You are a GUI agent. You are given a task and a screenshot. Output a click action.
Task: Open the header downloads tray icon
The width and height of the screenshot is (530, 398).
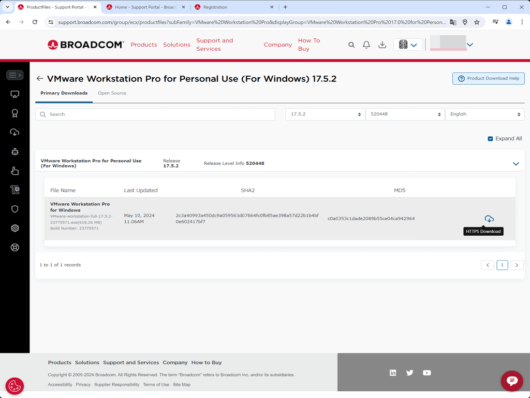pos(382,45)
